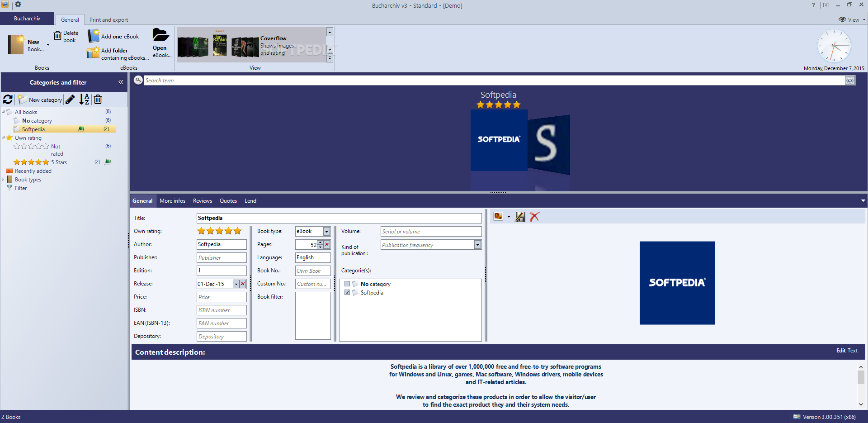Expand the Book types tree node
868x423 pixels.
[x=3, y=180]
